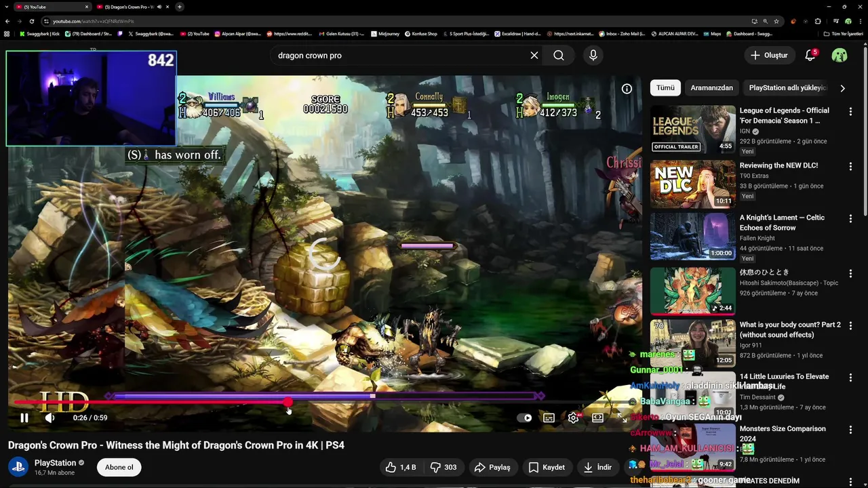The height and width of the screenshot is (488, 868).
Task: Open 'A Knight's Lament' video thumbnail
Action: (692, 237)
